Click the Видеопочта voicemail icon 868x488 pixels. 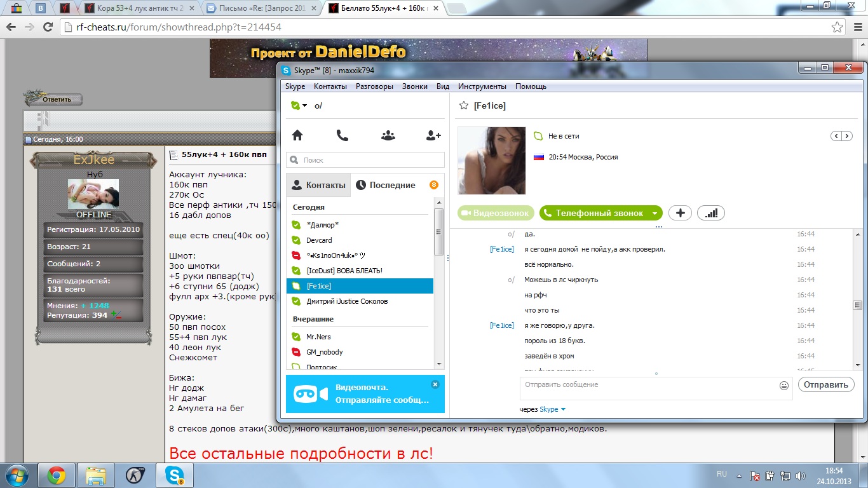310,394
